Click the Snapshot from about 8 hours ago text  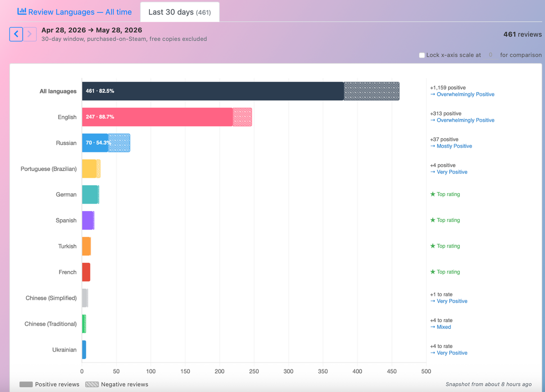coord(489,384)
